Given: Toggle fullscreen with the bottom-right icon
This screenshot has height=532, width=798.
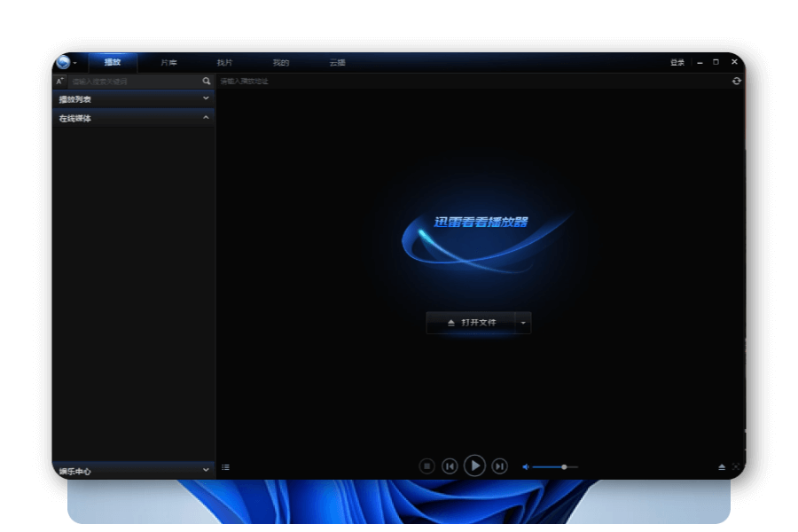Looking at the screenshot, I should (736, 467).
